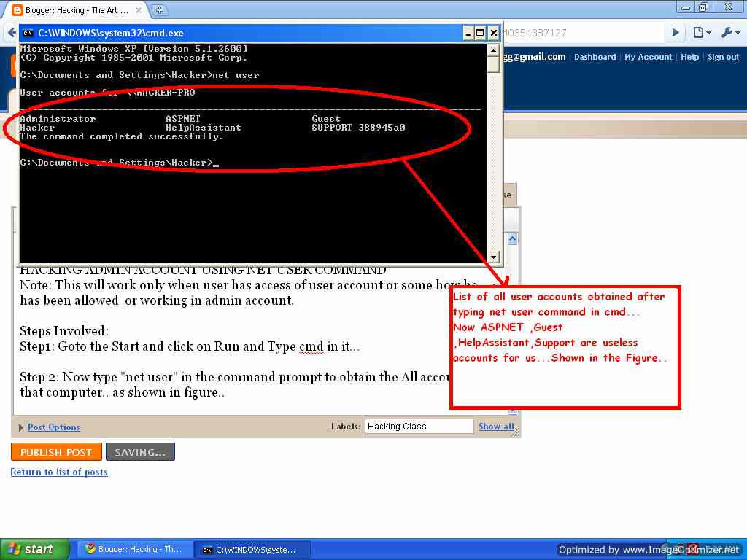Click the cmd.exe title bar system icon
Screen dimensions: 747x560
click(28, 33)
